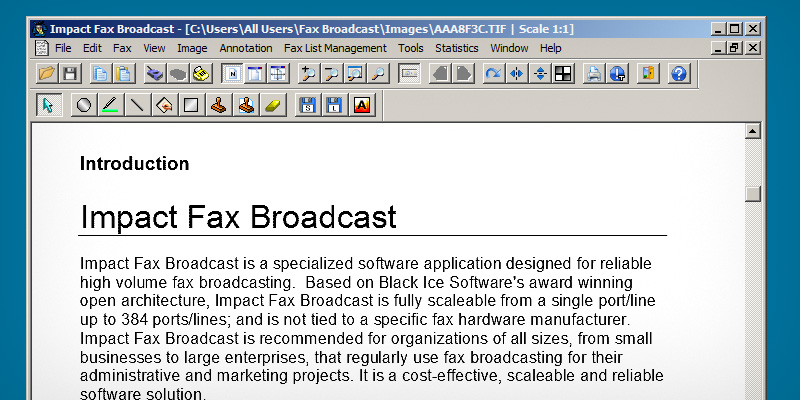Screen dimensions: 800x400
Task: Open the Fax List Management menu
Action: tap(335, 48)
